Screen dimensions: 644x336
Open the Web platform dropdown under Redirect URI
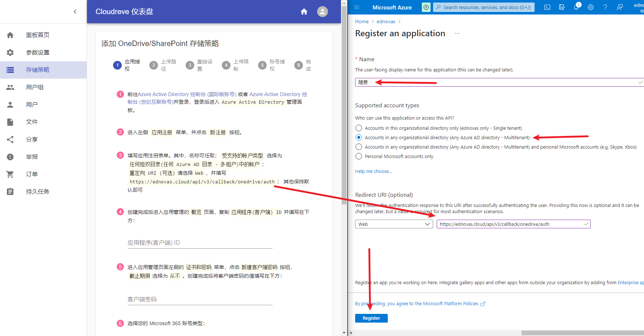[x=394, y=224]
